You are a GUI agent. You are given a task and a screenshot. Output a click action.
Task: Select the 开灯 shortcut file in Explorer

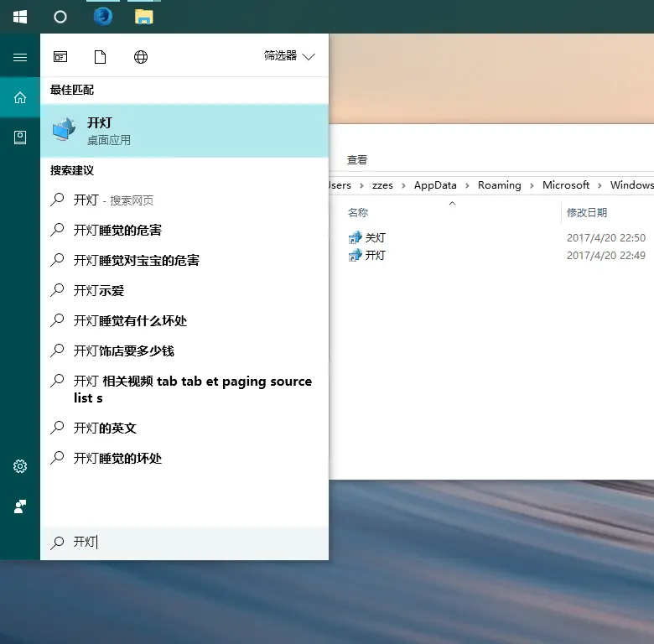376,255
